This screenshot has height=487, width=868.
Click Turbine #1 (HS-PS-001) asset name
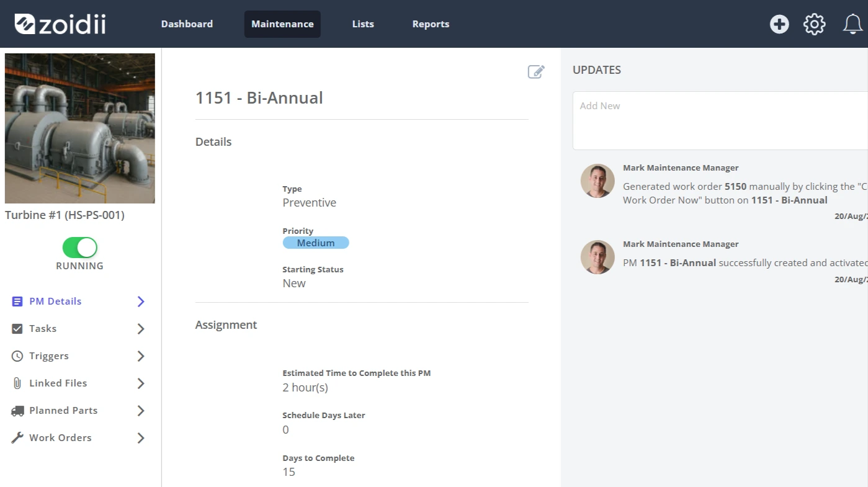point(65,215)
